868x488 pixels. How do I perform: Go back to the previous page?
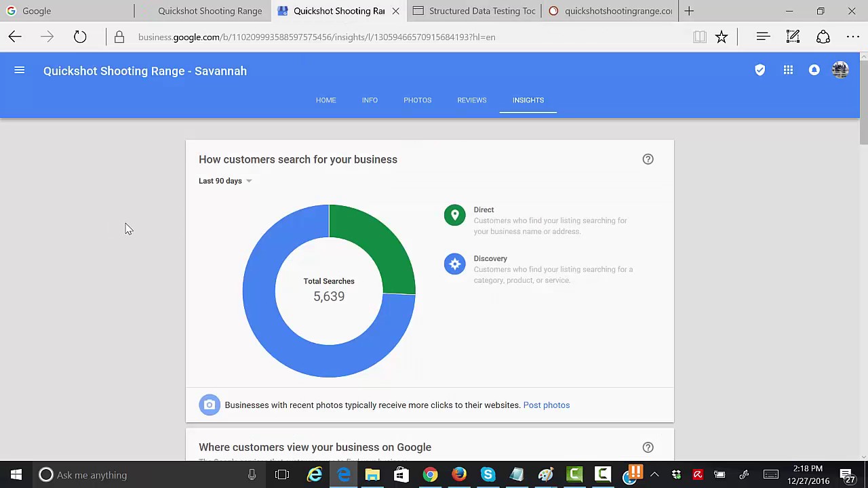click(15, 37)
